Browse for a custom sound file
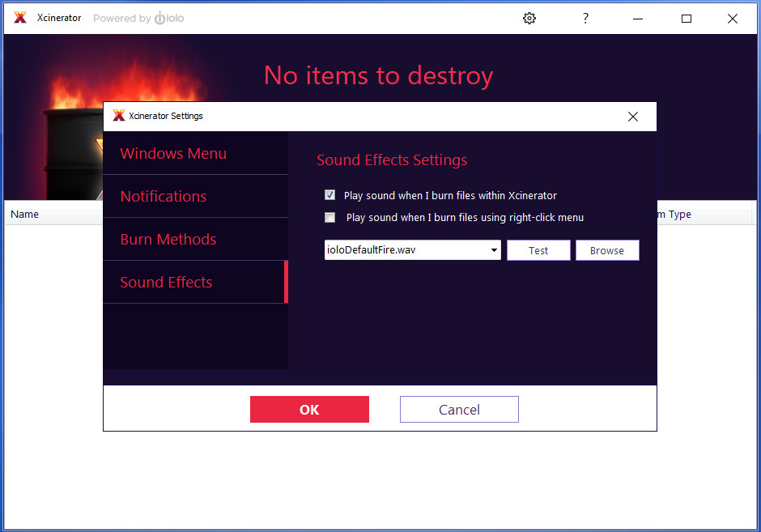 (x=607, y=249)
